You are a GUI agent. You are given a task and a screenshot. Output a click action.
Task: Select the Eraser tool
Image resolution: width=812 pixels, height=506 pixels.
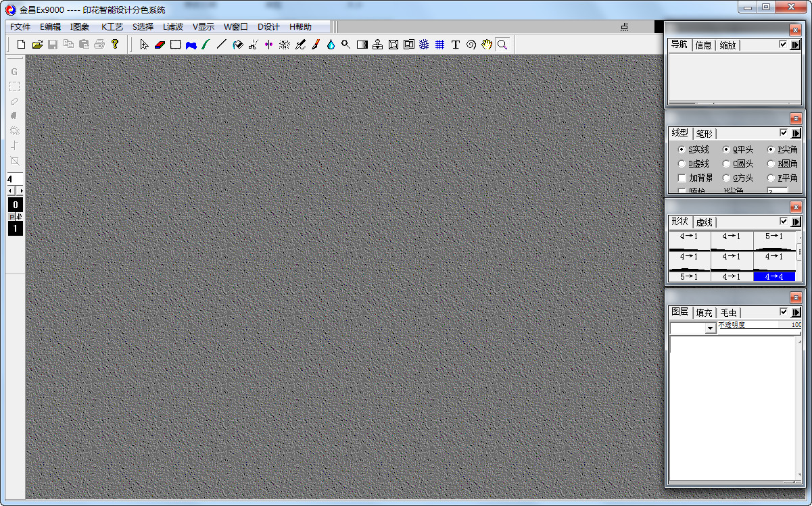(160, 45)
